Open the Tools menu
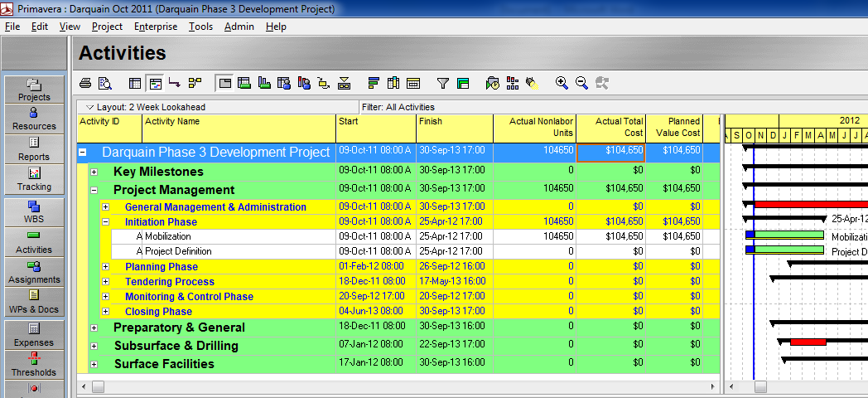868x398 pixels. click(200, 27)
